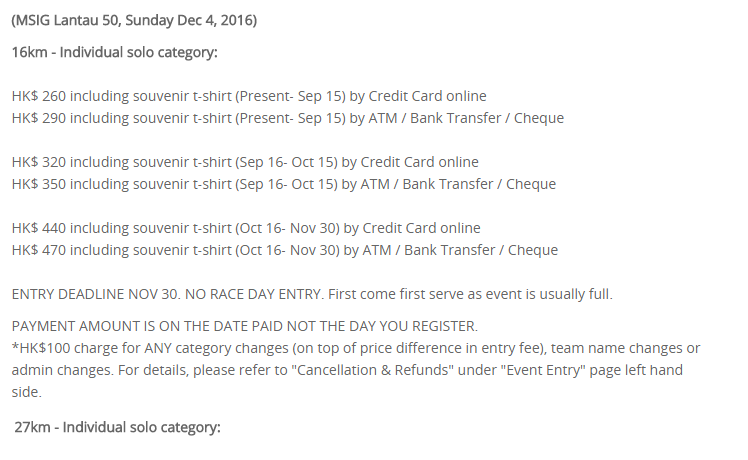The image size is (748, 460).
Task: Click the 27km Individual solo category heading
Action: click(x=117, y=427)
